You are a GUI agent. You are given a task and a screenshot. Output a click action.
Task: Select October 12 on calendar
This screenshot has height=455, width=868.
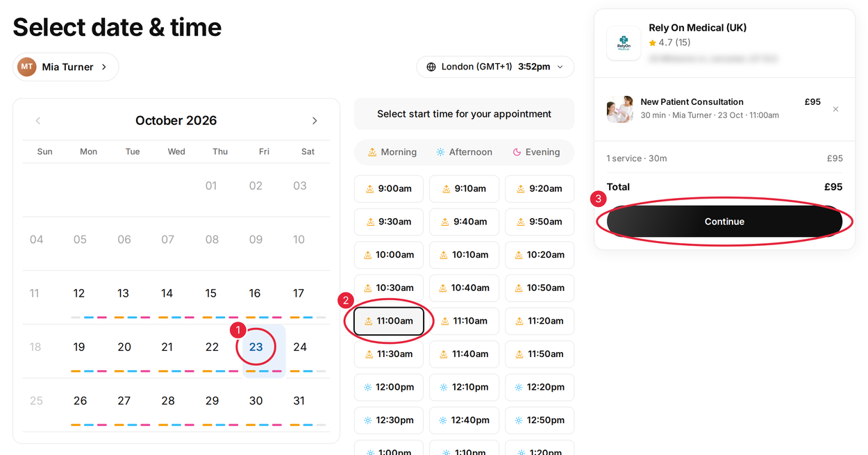[79, 294]
